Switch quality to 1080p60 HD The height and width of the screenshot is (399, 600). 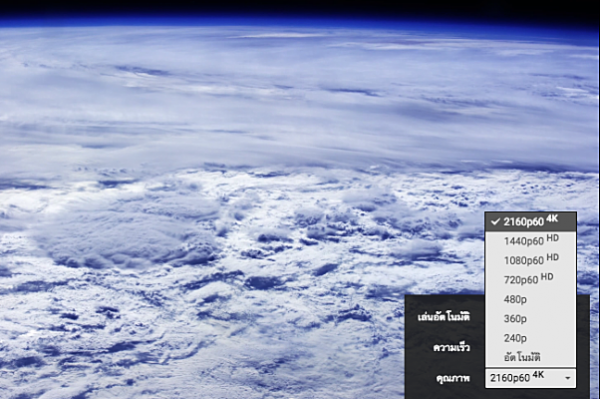tap(530, 261)
